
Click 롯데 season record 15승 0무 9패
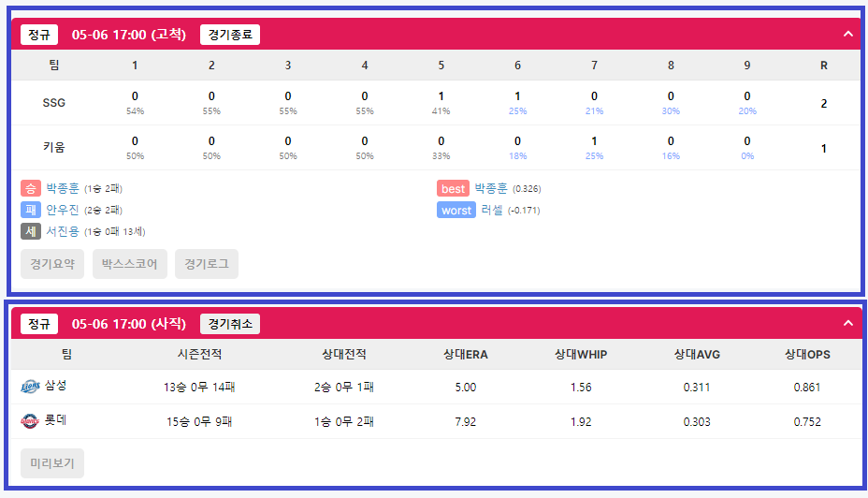(x=199, y=422)
